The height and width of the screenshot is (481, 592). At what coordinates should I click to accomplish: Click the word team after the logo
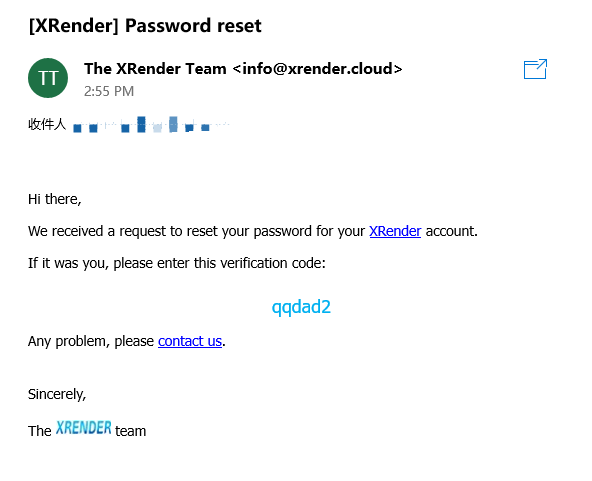[x=131, y=431]
